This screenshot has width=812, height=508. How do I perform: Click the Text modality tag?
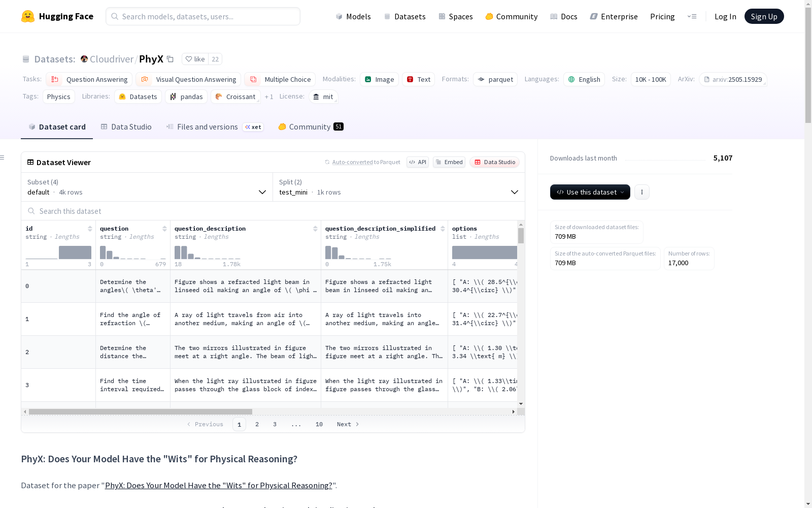[x=418, y=79]
